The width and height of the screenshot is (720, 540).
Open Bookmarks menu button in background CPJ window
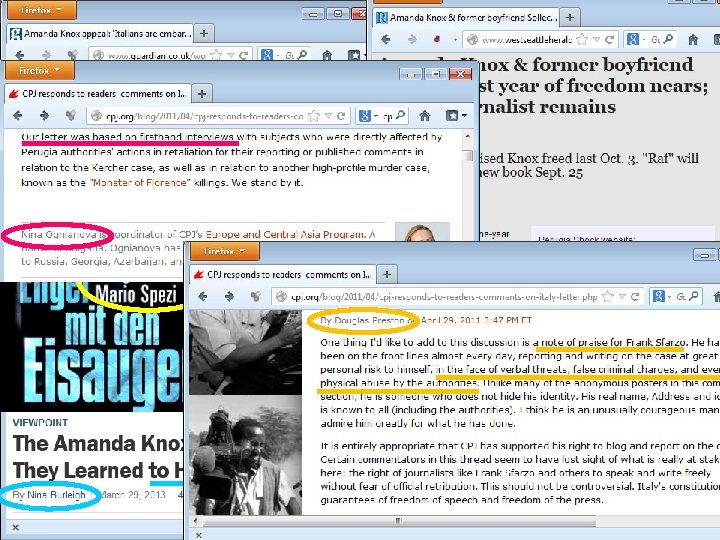click(456, 116)
